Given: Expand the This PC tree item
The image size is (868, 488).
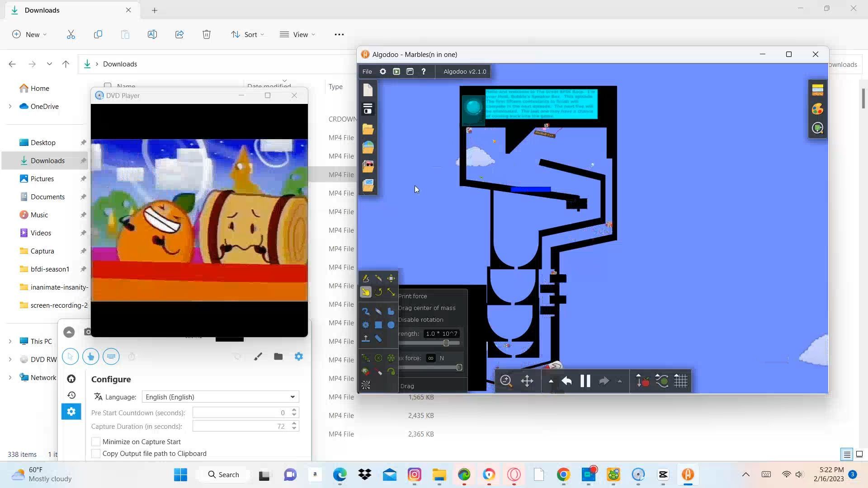Looking at the screenshot, I should (10, 342).
